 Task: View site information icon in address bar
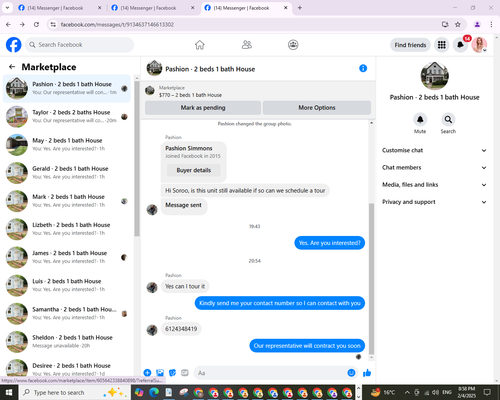53,24
